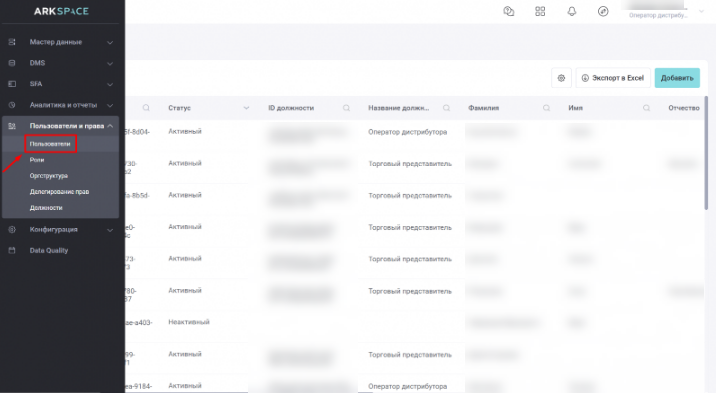Click first row Оператор дистрибутора cell
Viewport: 716px width, 393px height.
click(x=407, y=132)
